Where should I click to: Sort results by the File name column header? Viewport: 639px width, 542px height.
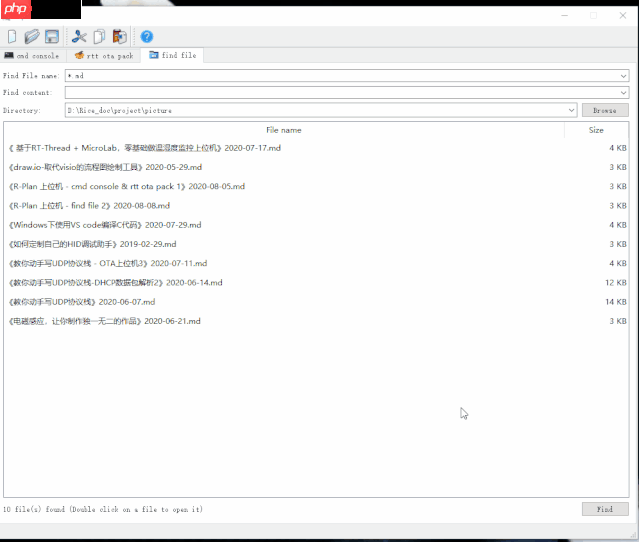coord(283,130)
